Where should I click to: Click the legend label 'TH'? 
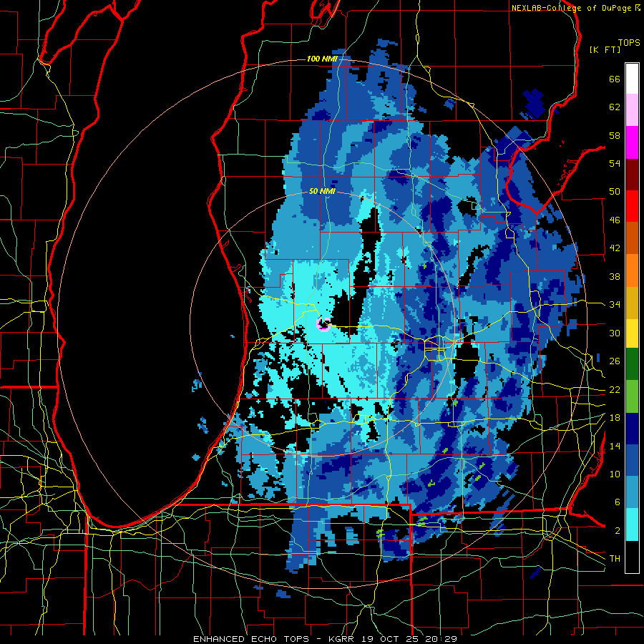click(x=615, y=559)
